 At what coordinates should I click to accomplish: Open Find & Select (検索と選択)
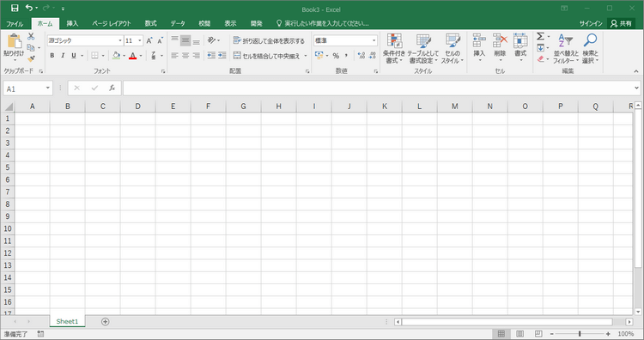[x=590, y=48]
